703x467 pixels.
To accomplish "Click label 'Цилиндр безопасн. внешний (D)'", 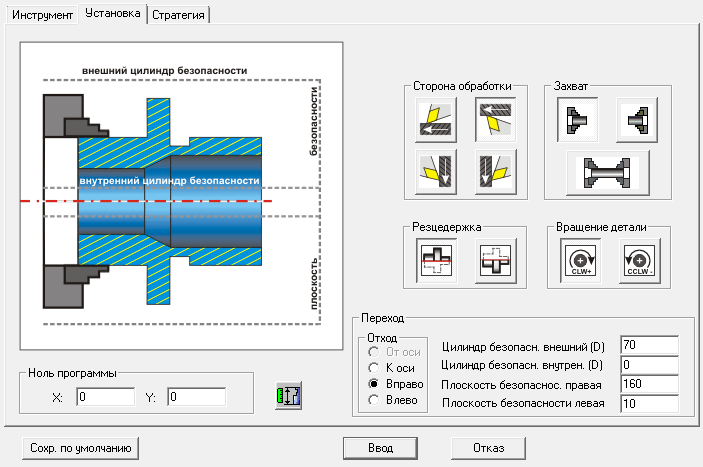I will [523, 347].
